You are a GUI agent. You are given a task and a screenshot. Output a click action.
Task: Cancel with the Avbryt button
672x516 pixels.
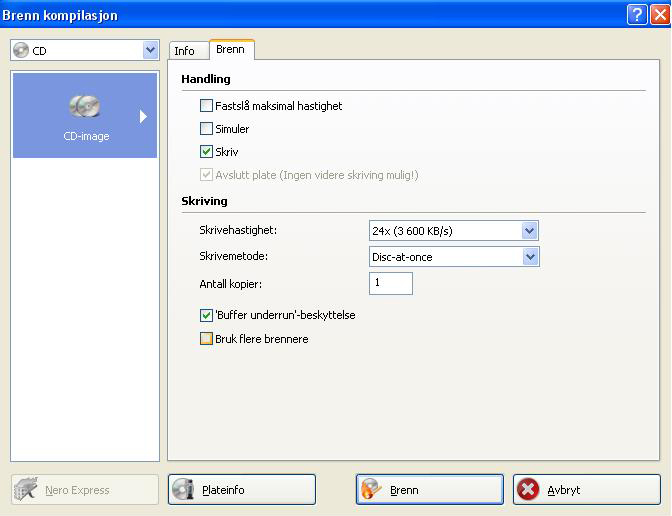[x=587, y=489]
